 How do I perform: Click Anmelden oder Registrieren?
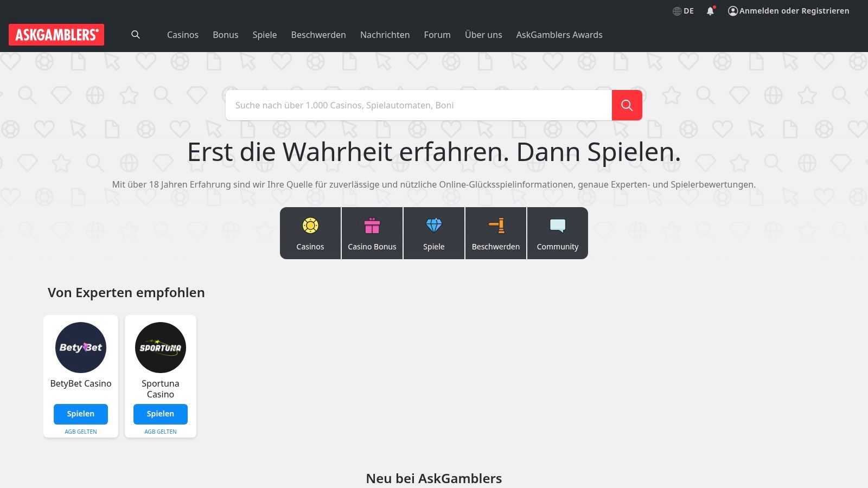tap(793, 10)
